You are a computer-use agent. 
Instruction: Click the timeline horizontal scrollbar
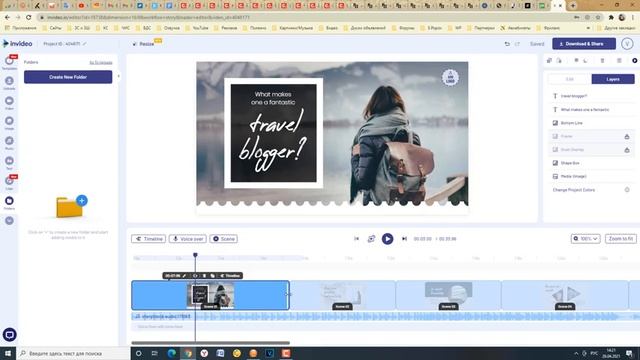tap(211, 343)
